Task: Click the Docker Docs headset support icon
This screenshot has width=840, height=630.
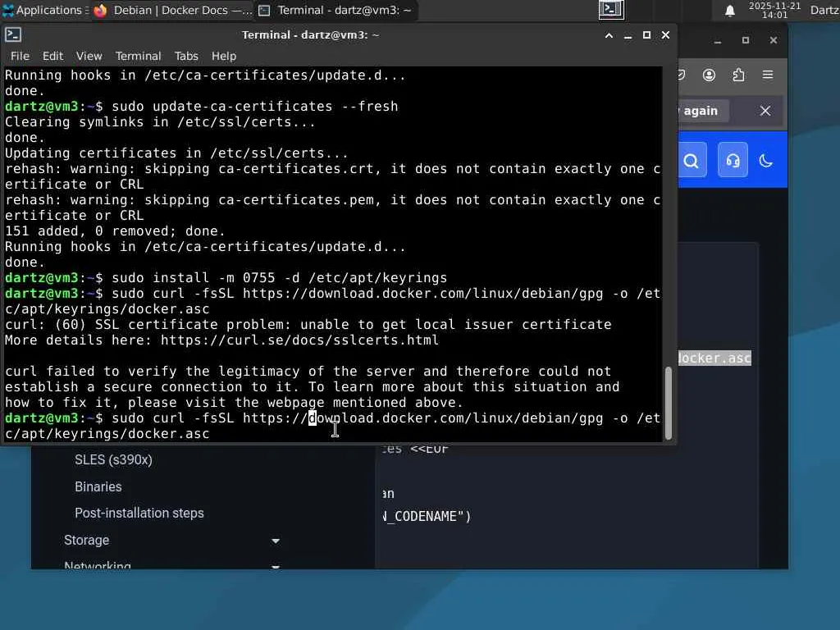Action: pyautogui.click(x=733, y=160)
